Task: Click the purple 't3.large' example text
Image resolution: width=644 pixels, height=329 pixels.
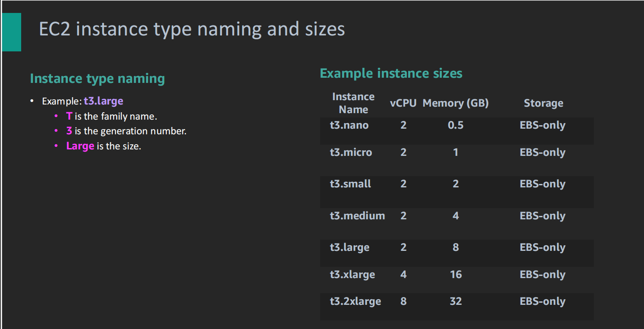Action: pyautogui.click(x=104, y=101)
